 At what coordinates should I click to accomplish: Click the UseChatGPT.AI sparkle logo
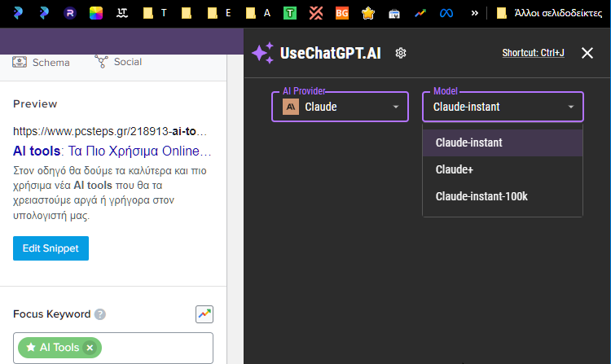262,53
